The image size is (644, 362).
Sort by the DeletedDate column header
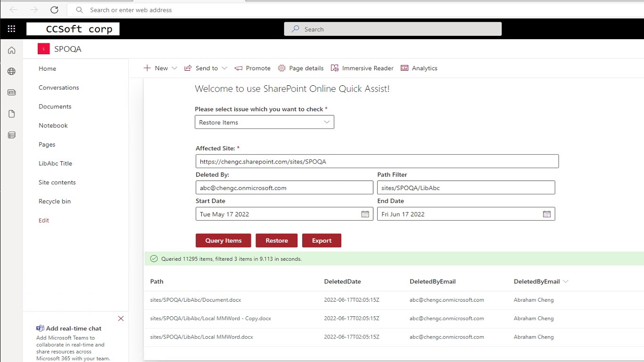[343, 281]
